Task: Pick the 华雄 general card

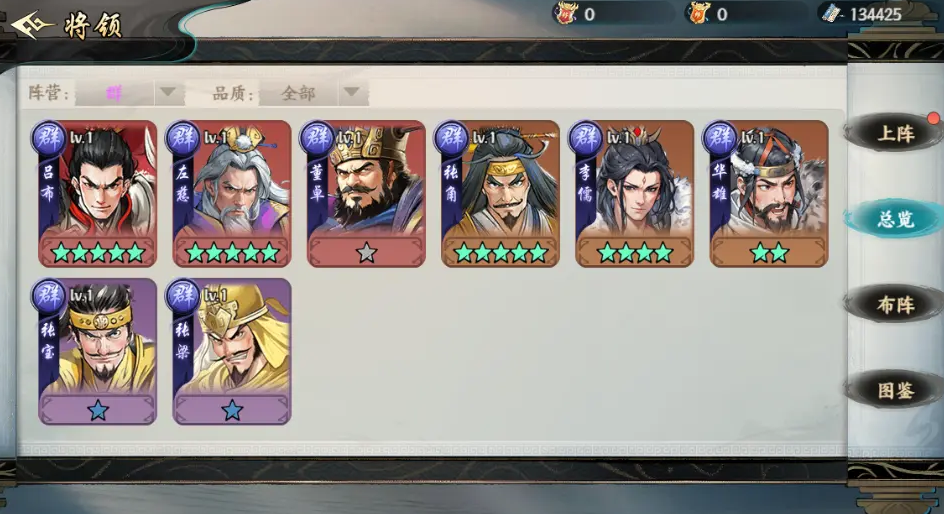Action: coord(768,193)
